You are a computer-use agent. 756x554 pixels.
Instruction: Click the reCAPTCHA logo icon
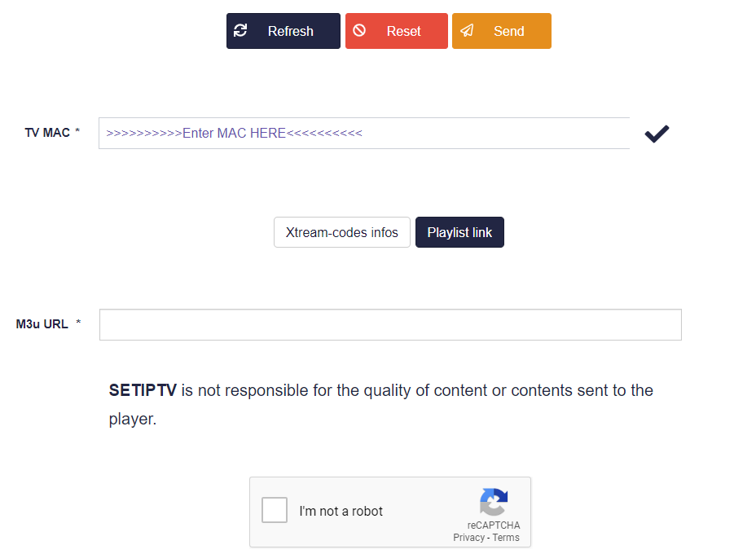coord(494,502)
